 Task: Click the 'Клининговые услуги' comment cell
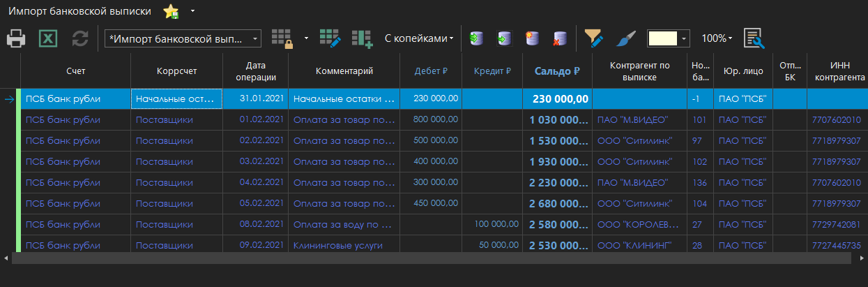tap(344, 245)
